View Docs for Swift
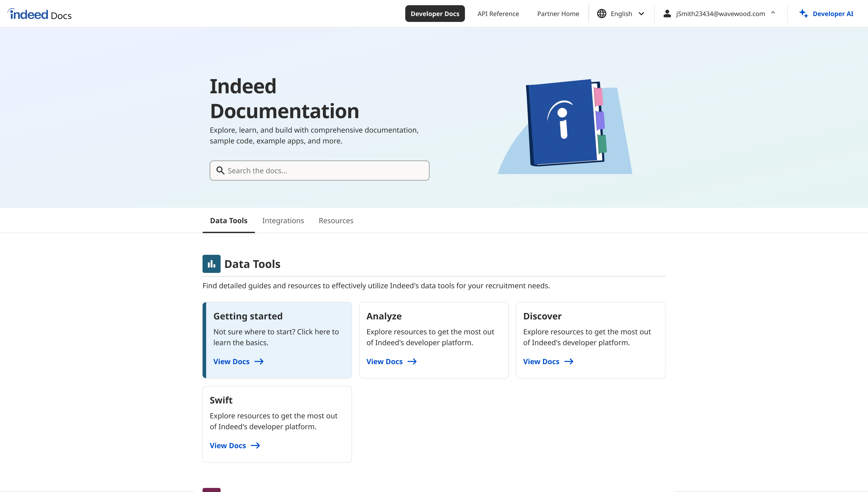 [235, 446]
